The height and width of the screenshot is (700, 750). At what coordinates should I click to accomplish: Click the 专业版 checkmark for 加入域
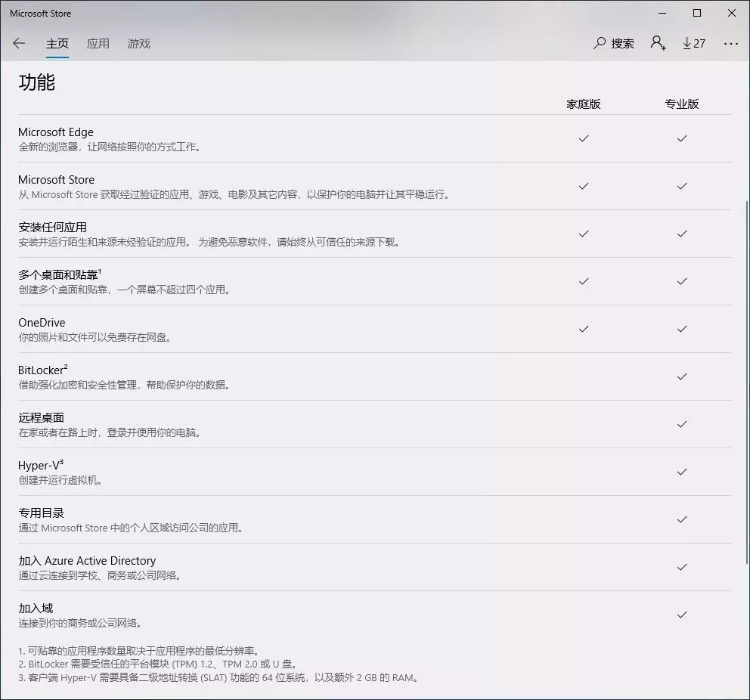coord(682,615)
